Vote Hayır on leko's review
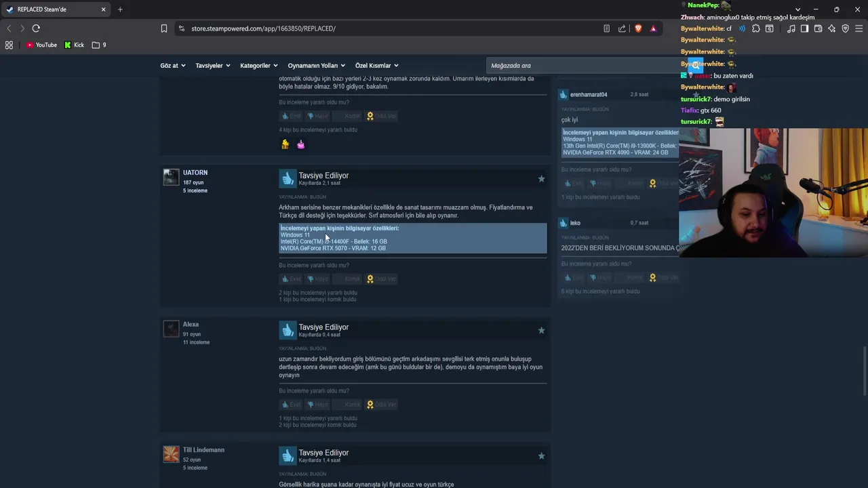 (599, 278)
